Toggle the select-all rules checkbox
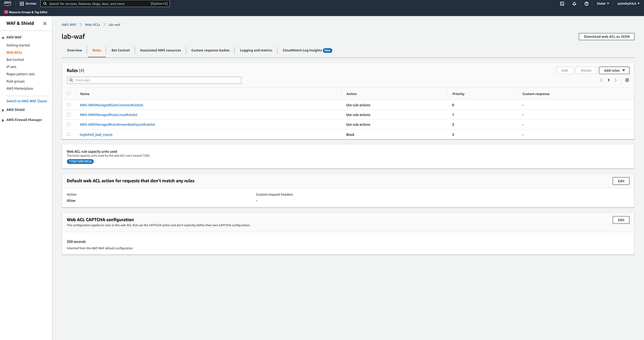 pos(69,94)
